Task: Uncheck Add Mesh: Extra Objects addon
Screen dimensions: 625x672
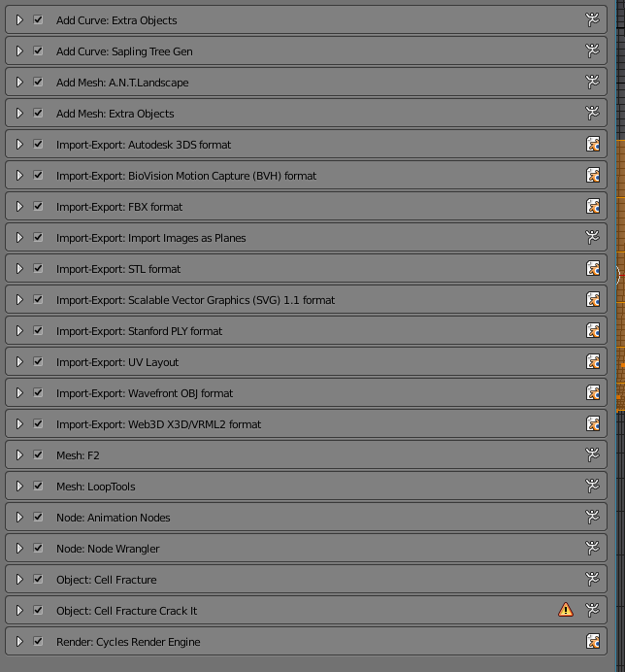Action: click(38, 113)
